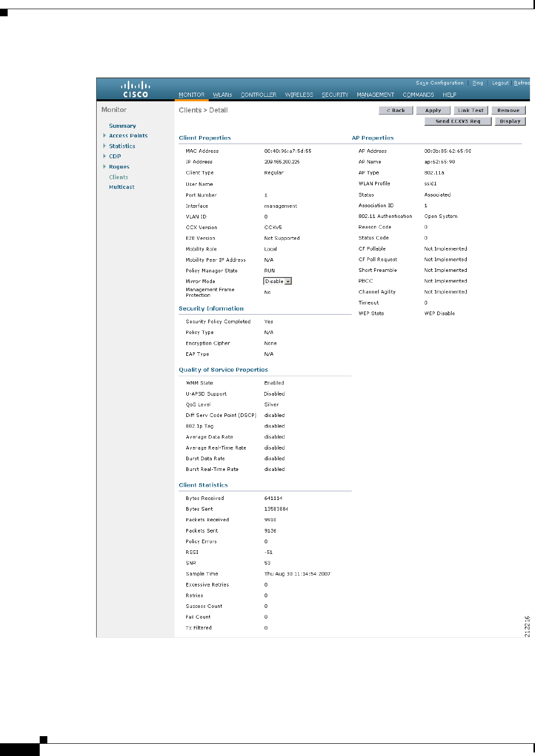Select the MAC address 00:40:96:a7:5d:55
Viewport: 535px width, 756px height.
[288, 151]
